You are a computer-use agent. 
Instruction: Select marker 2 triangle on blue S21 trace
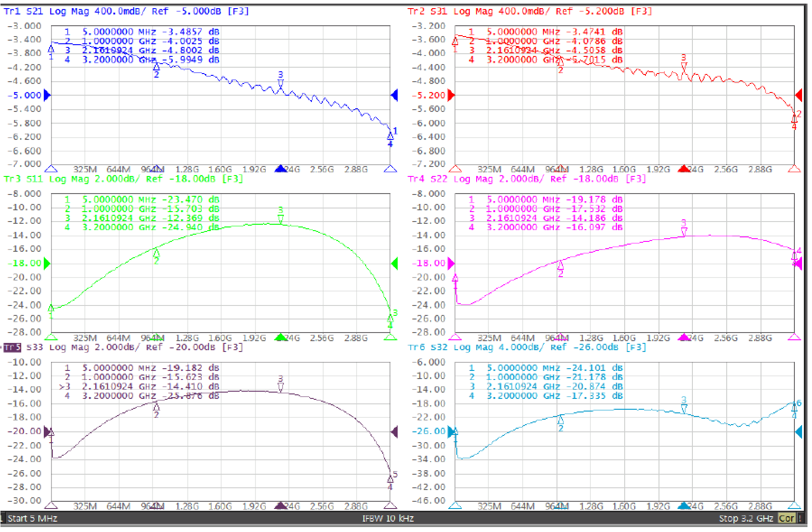(156, 67)
